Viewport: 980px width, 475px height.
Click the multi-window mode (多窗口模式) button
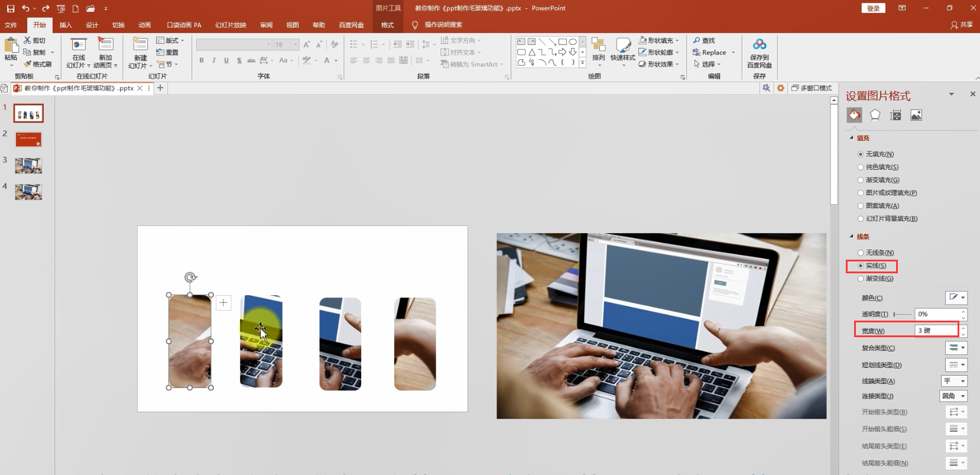(x=812, y=88)
